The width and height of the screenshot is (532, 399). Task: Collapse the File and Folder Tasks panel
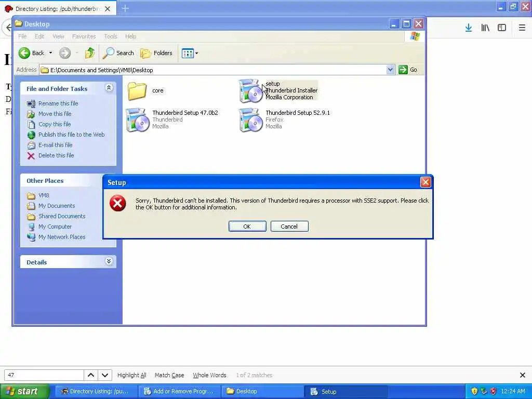(x=109, y=88)
